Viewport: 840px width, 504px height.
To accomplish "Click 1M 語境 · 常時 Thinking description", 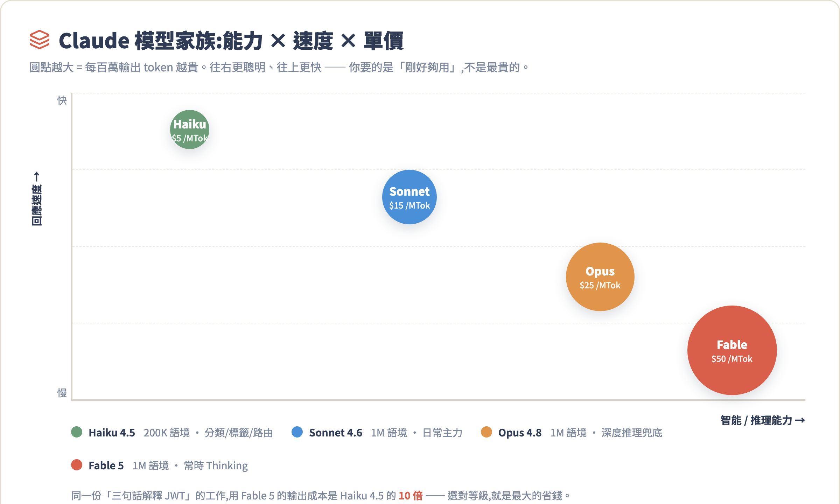I will (190, 466).
